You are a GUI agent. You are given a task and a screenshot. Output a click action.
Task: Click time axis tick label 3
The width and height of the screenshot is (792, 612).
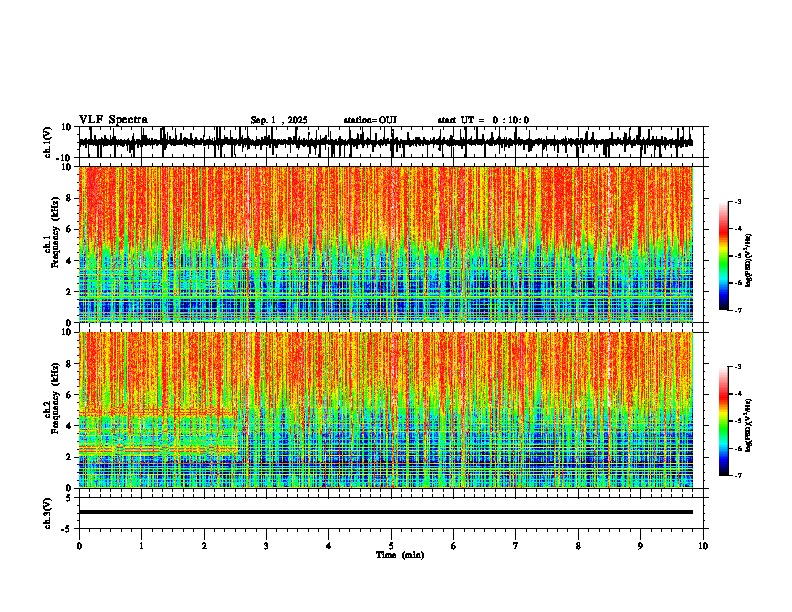tap(266, 546)
